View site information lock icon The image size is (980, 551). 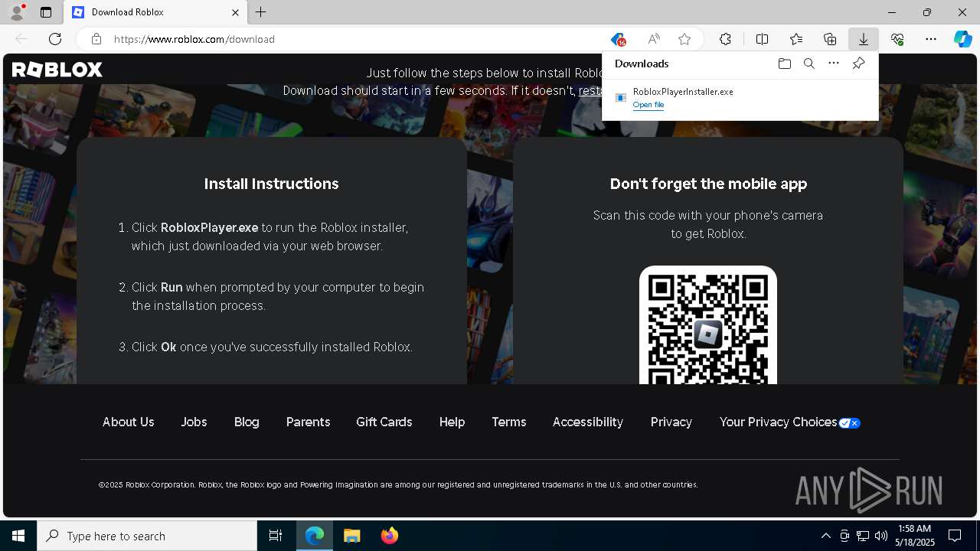[x=96, y=39]
